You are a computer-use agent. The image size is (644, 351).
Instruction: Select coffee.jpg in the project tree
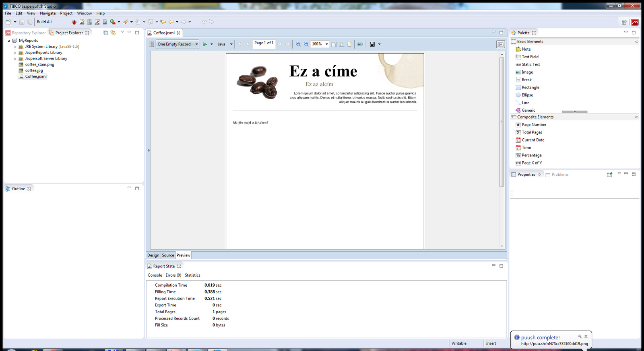(x=31, y=70)
